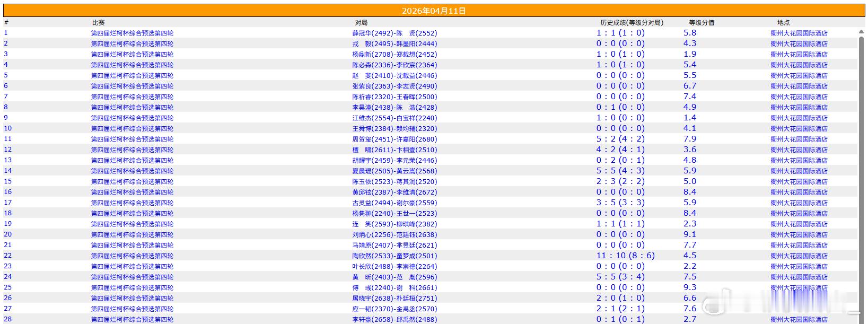Open match 杨隽翀(2240)-王世一(2523)

(394, 213)
